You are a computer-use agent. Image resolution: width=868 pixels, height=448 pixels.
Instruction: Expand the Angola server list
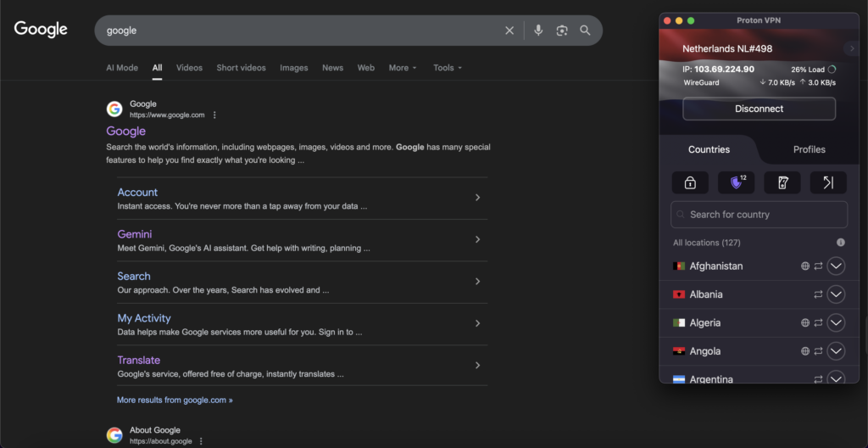point(836,351)
